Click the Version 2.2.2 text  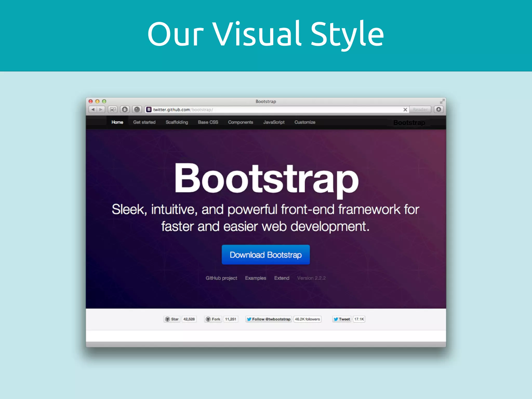(x=311, y=278)
